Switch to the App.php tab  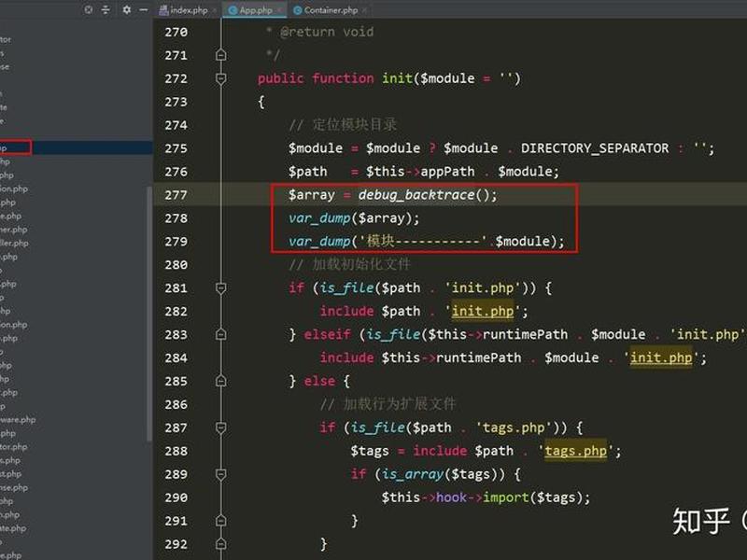256,10
